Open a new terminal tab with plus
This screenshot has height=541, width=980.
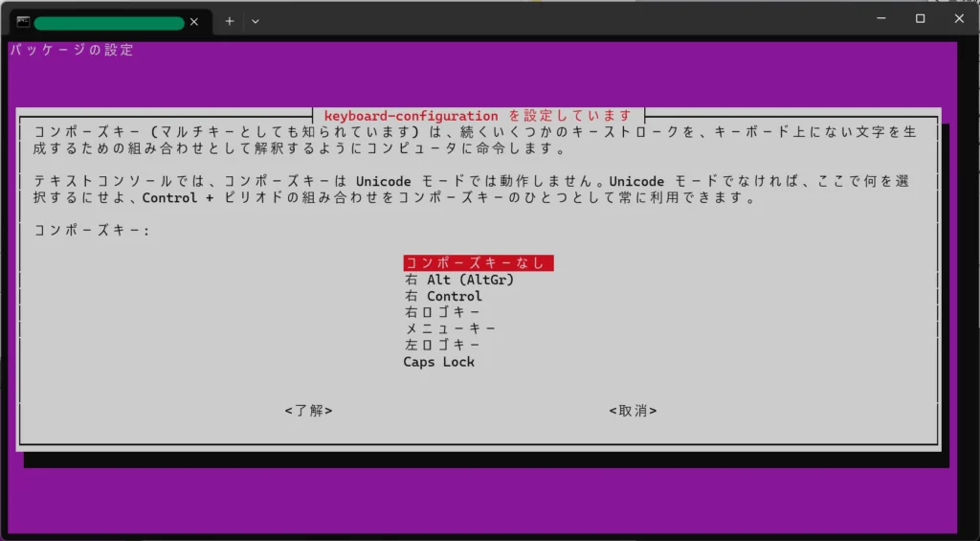point(230,21)
